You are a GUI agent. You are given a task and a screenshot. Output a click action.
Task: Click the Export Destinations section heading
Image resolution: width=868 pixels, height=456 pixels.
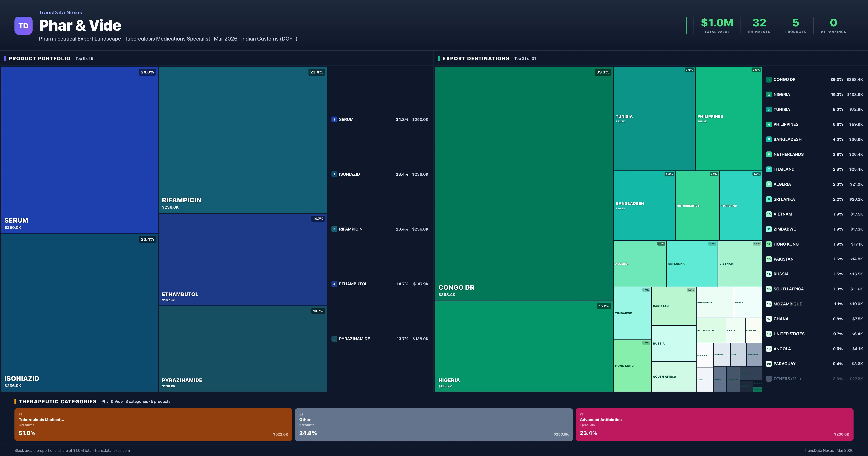click(x=475, y=58)
